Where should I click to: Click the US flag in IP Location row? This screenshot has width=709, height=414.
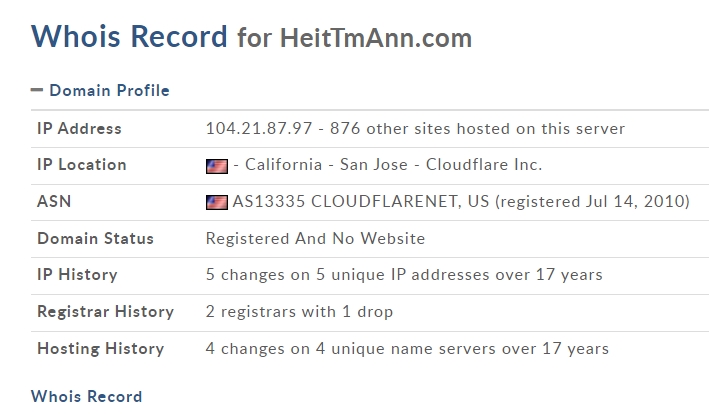tap(217, 166)
